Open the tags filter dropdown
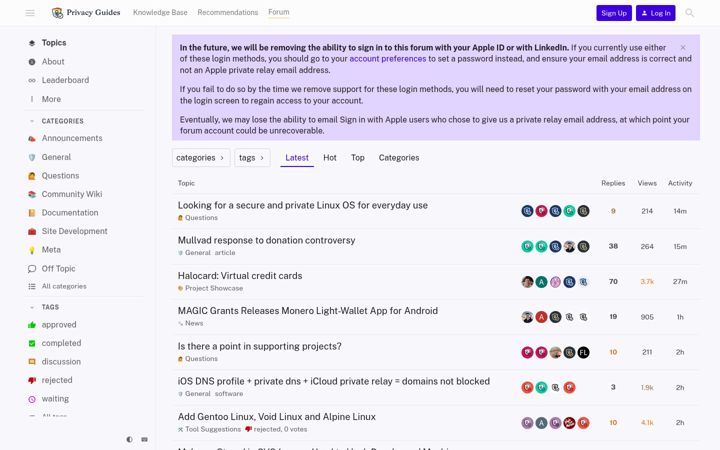The image size is (720, 450). coord(252,158)
